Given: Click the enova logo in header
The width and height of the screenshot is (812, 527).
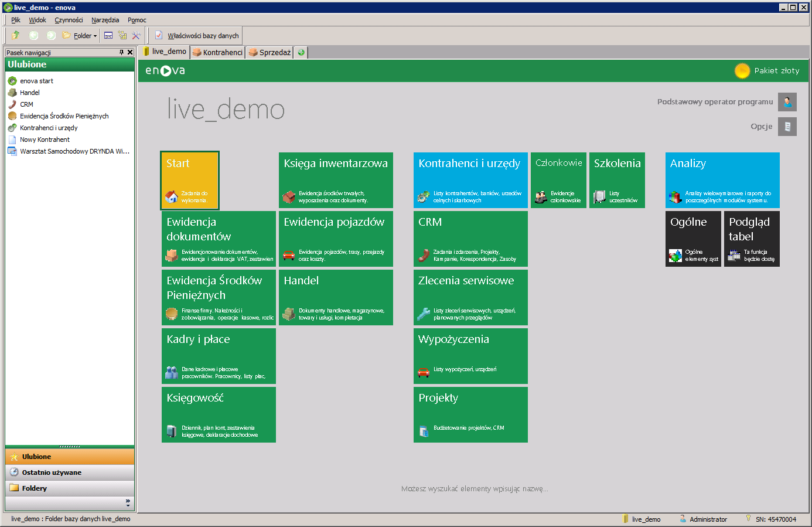Looking at the screenshot, I should point(165,70).
